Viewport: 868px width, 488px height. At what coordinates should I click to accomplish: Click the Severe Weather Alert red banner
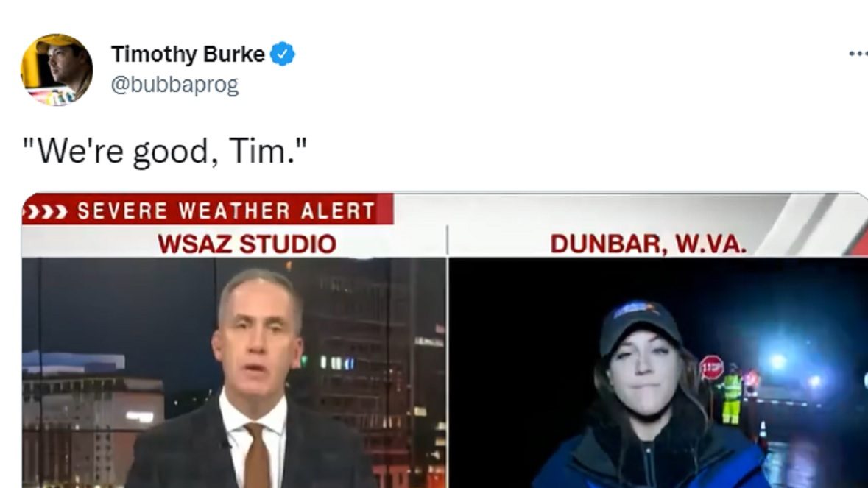click(x=208, y=209)
